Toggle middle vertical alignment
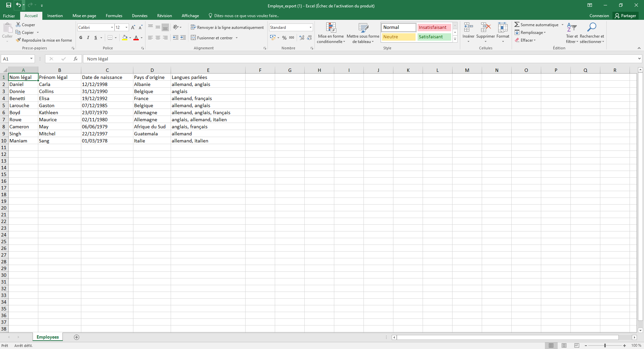644x349 pixels. pos(158,27)
